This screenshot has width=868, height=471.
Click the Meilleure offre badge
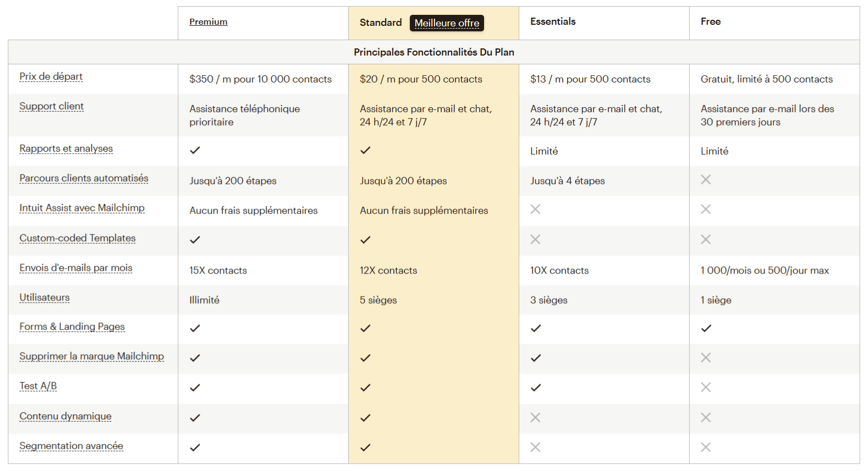point(447,23)
